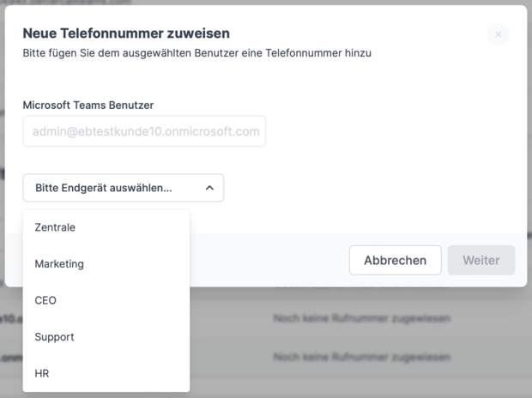Click the Weiter button
532x398 pixels.
[x=481, y=260]
